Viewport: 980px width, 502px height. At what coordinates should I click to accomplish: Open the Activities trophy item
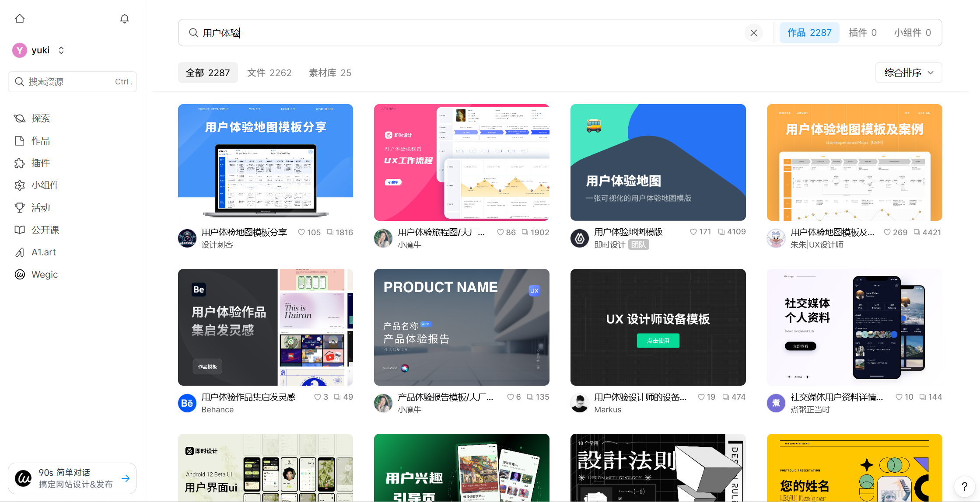(40, 208)
